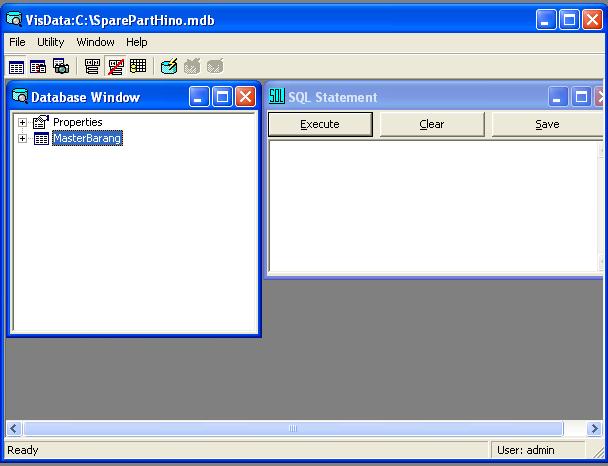Select the MasterBarang tree item label

87,138
